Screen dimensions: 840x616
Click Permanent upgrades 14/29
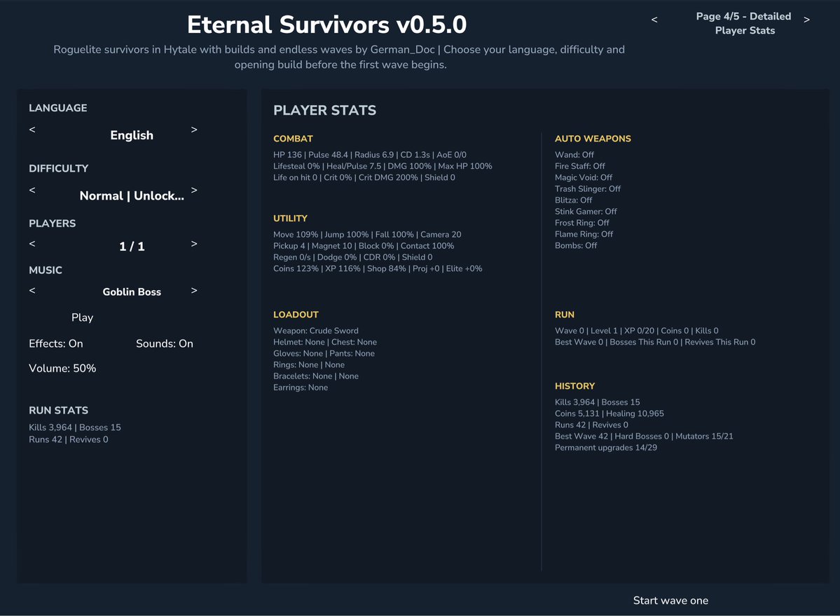606,448
